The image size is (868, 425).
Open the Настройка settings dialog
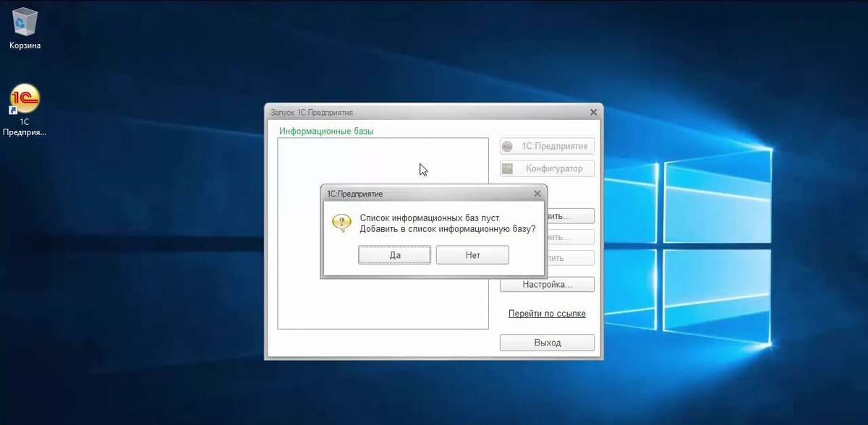tap(546, 284)
